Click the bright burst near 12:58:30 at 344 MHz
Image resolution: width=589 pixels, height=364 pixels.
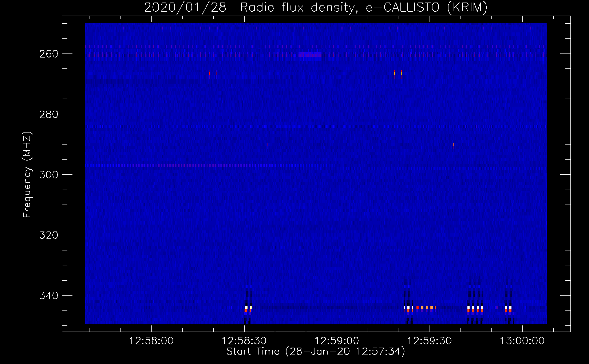[248, 309]
